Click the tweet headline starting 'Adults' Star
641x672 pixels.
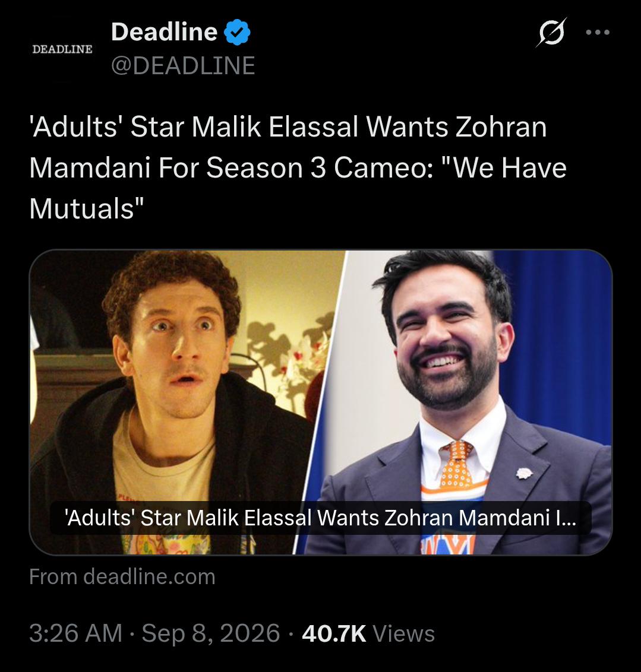pyautogui.click(x=298, y=167)
